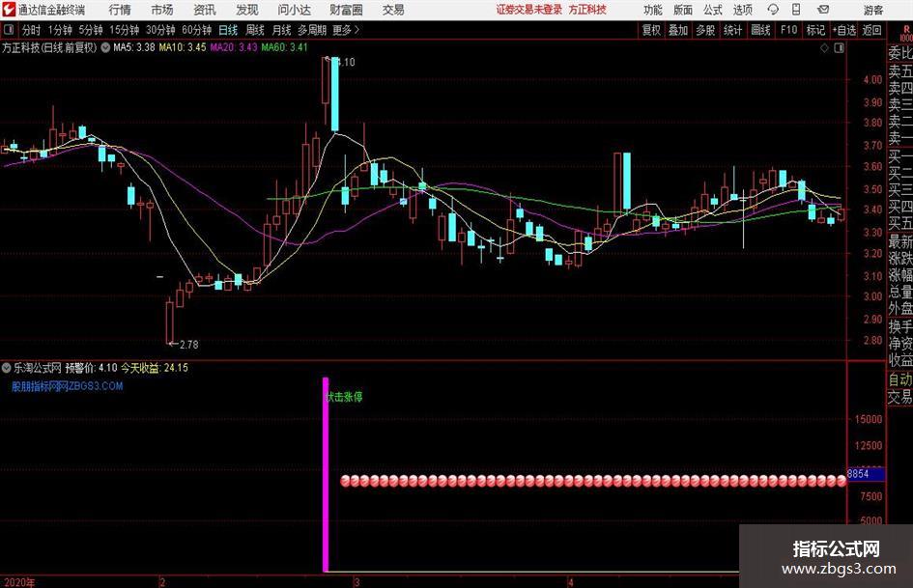Open the F10 company info button
913x588 pixels.
point(789,30)
